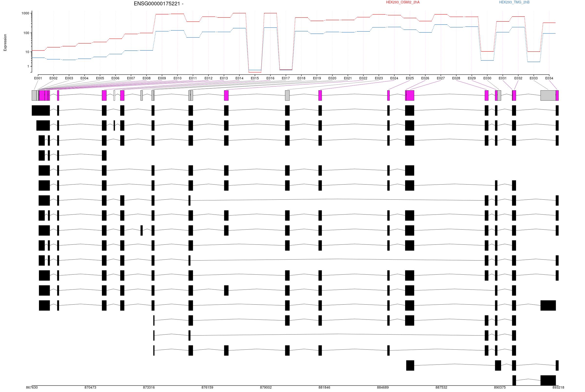Click exon label E015
This screenshot has width=585, height=392.
255,78
